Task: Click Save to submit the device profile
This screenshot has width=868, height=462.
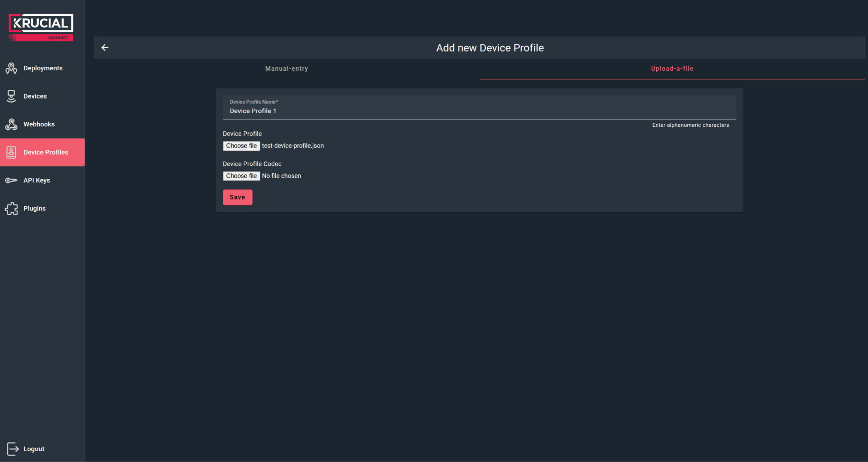Action: click(x=237, y=197)
